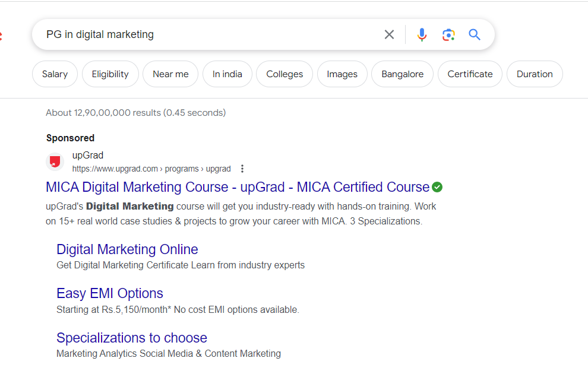
Task: Click Get Digital Marketing Certificate description text
Action: (181, 265)
